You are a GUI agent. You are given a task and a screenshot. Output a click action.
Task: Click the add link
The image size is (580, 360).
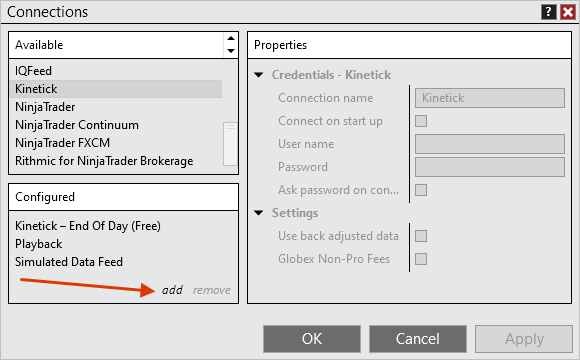point(172,290)
